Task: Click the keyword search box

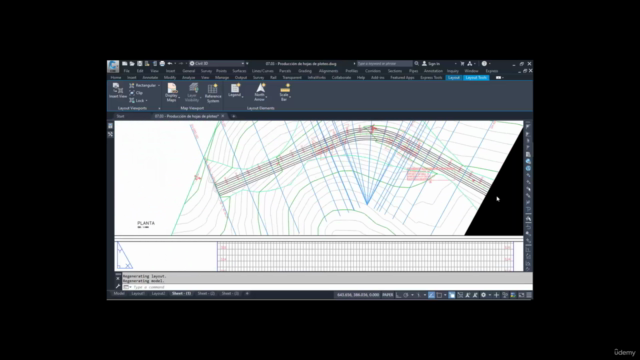Action: point(384,64)
